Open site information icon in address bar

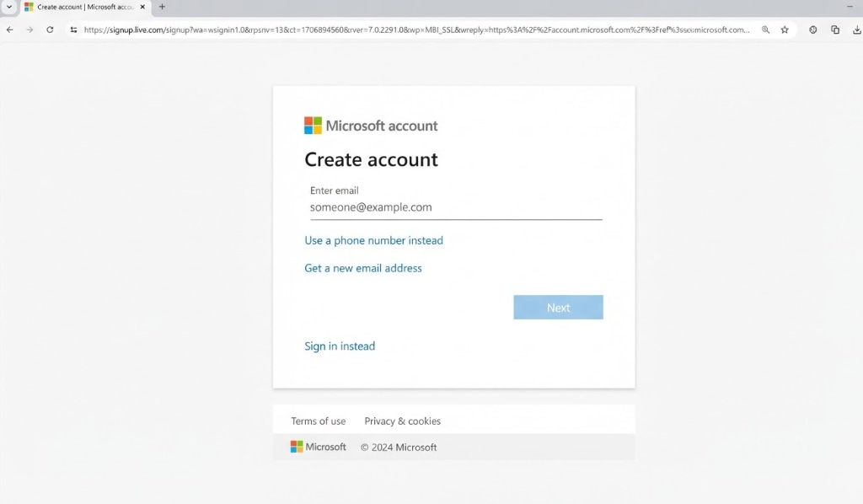pos(74,29)
